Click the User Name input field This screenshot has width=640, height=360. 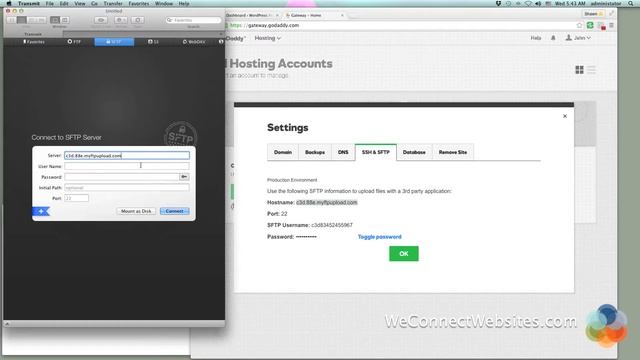tap(127, 166)
